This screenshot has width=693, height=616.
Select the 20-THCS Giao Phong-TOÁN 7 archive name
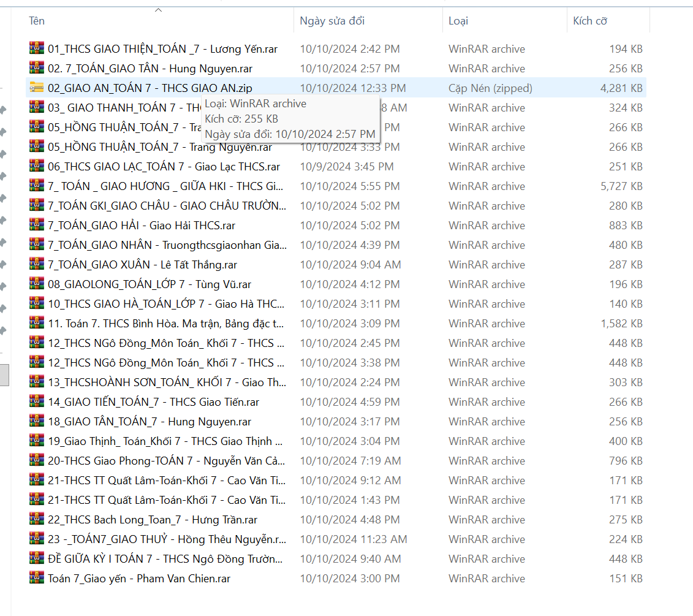[165, 461]
